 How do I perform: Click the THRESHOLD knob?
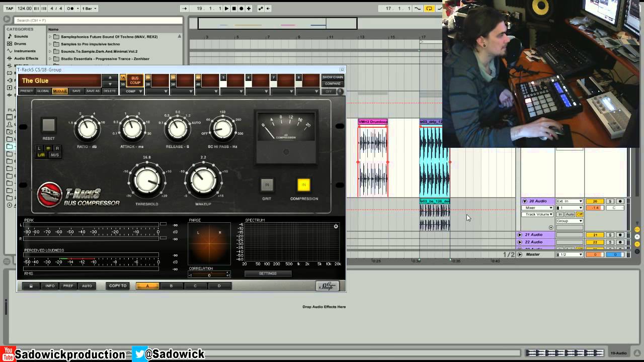pyautogui.click(x=147, y=181)
